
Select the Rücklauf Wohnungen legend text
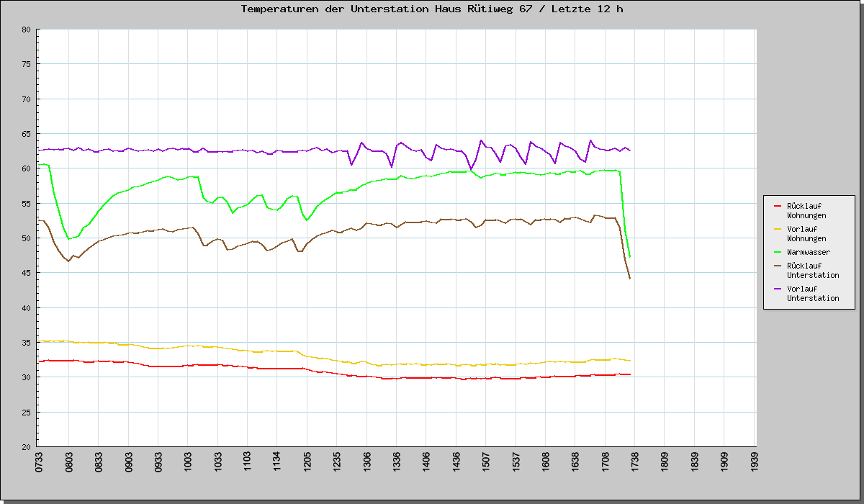(x=806, y=210)
